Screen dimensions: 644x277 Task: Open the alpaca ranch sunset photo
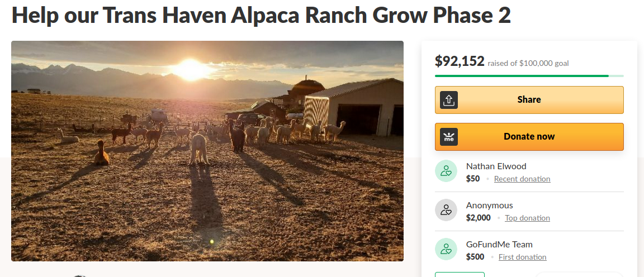[207, 151]
